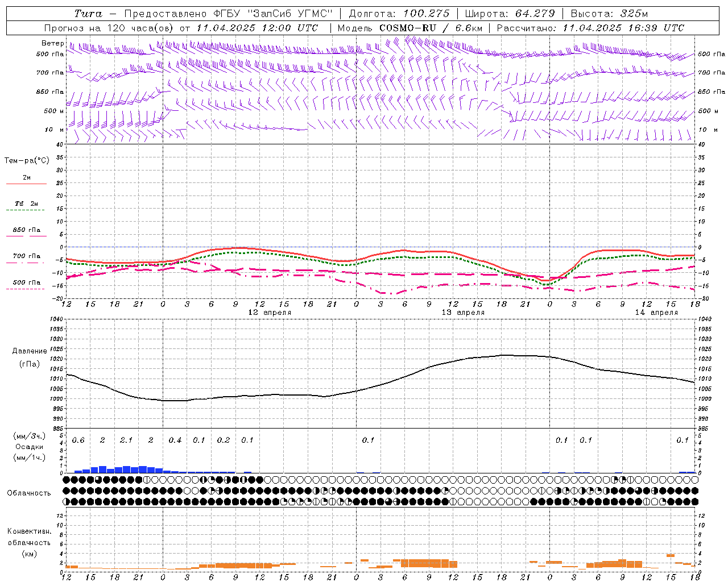The width and height of the screenshot is (728, 582).
Task: Click the "14 апреля" date label
Action: [x=656, y=313]
